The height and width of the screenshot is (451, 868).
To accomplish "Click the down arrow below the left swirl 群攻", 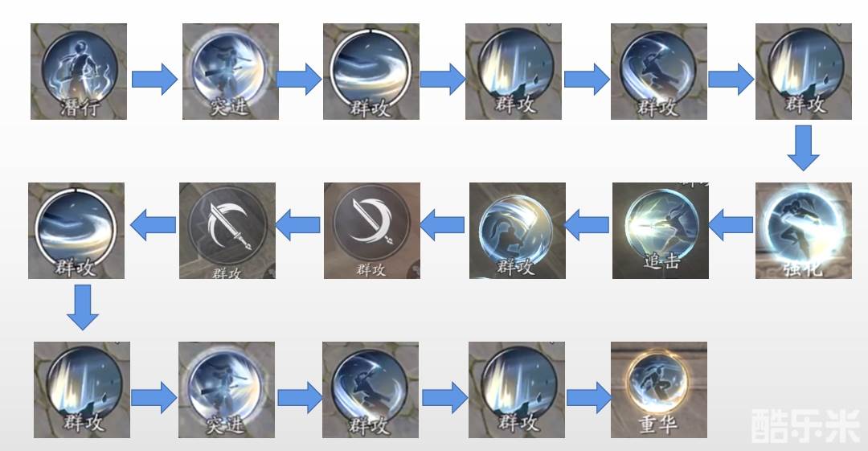I will (x=83, y=307).
